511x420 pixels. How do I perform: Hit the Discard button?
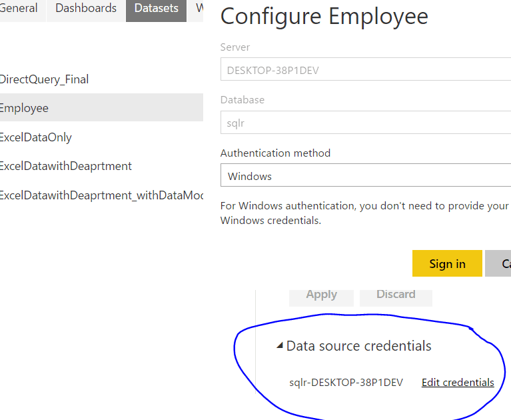coord(396,295)
